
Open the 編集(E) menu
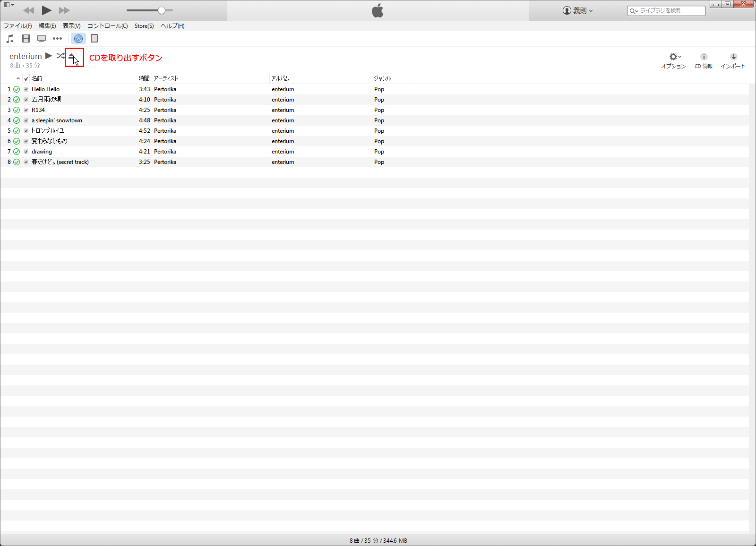pyautogui.click(x=47, y=26)
